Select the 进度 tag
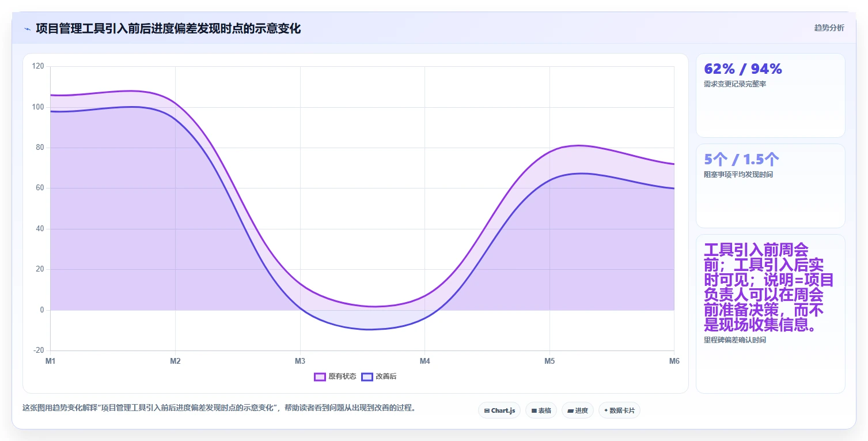The width and height of the screenshot is (868, 441). [x=578, y=410]
